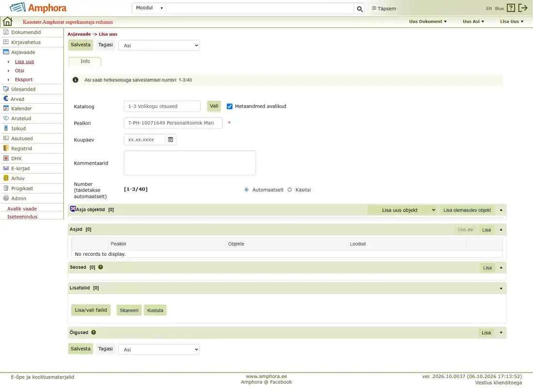
Task: Click Lisa olemasolev objekt button
Action: [x=467, y=210]
